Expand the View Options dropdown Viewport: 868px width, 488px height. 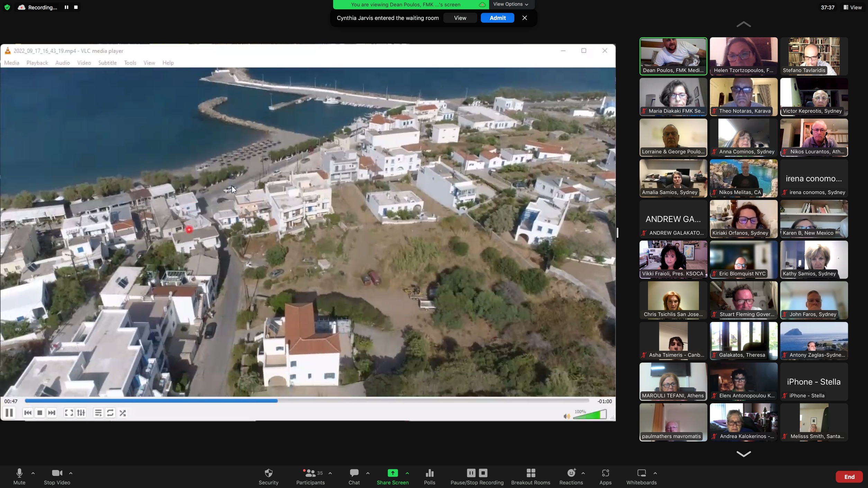pyautogui.click(x=511, y=4)
